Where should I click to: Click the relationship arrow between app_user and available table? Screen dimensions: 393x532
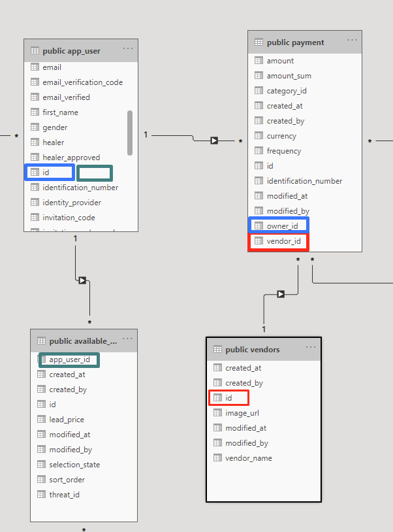(x=82, y=280)
